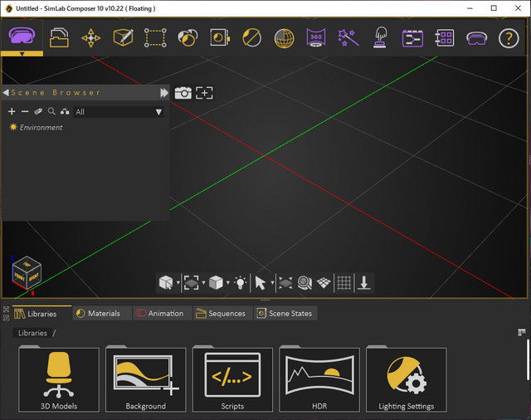
Task: Click the transform move arrows icon
Action: (x=90, y=38)
